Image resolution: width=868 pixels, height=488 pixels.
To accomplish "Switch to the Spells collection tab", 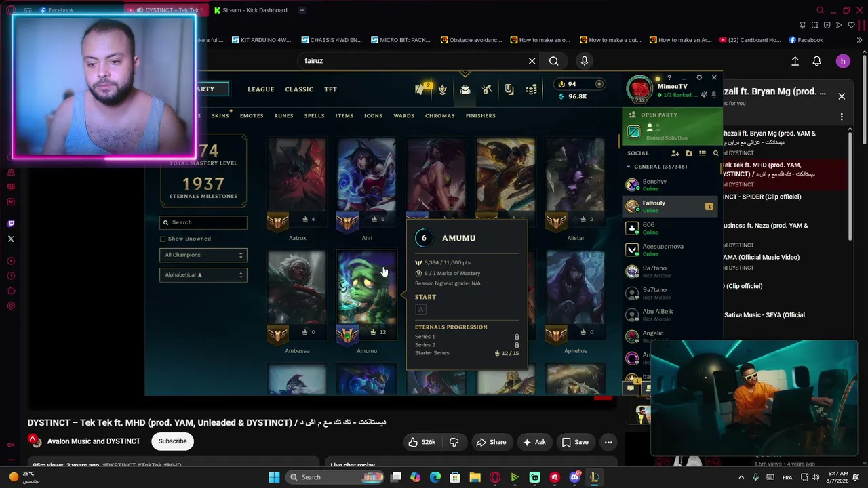I will (x=314, y=115).
